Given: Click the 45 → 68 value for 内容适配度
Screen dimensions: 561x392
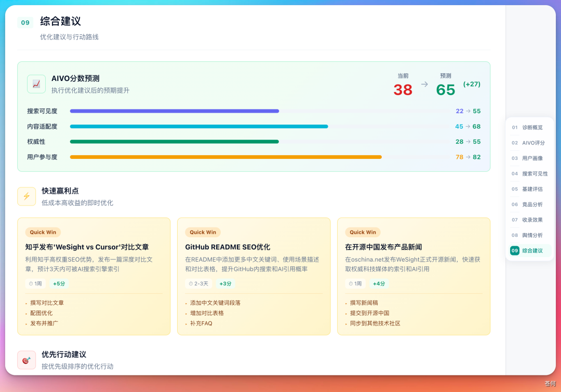Looking at the screenshot, I should [x=468, y=127].
